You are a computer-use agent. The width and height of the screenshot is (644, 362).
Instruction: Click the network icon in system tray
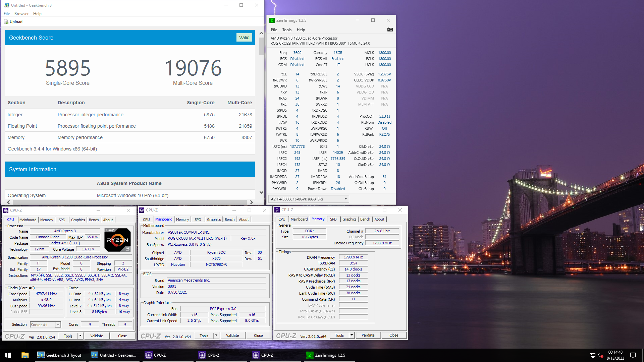point(592,355)
